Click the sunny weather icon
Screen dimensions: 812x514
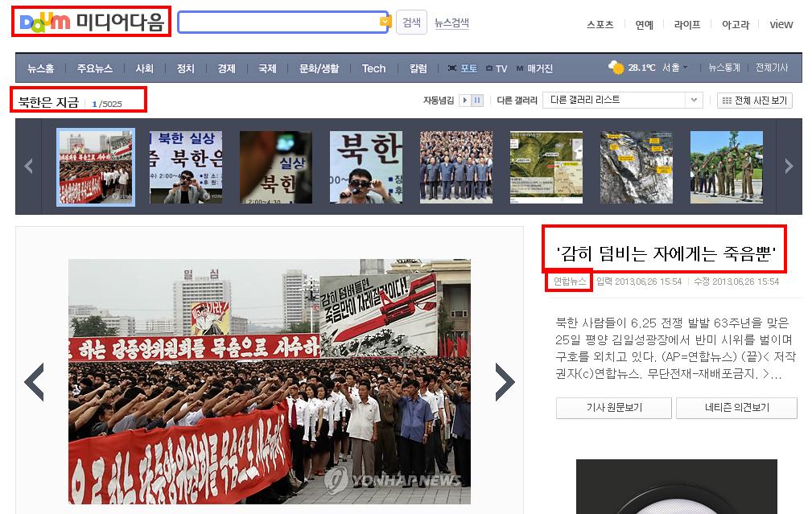[616, 68]
